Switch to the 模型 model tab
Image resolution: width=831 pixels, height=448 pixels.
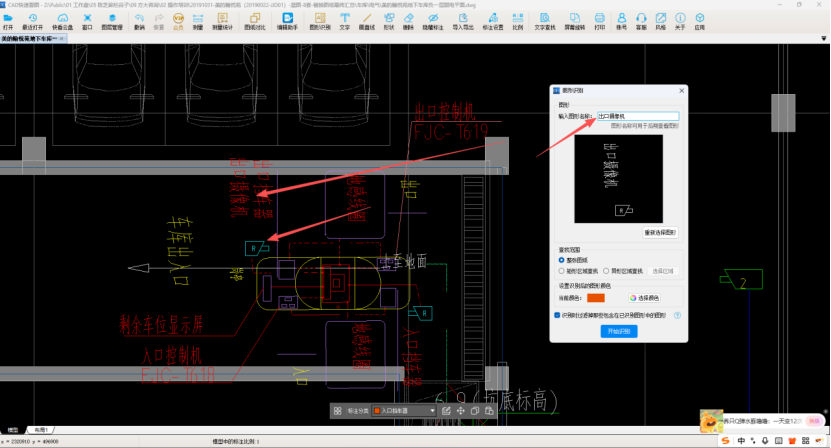13,429
